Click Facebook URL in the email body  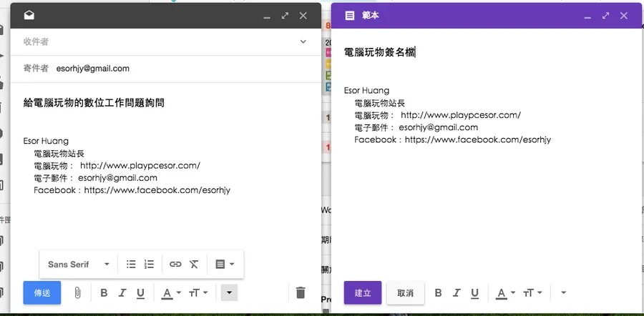pyautogui.click(x=157, y=190)
